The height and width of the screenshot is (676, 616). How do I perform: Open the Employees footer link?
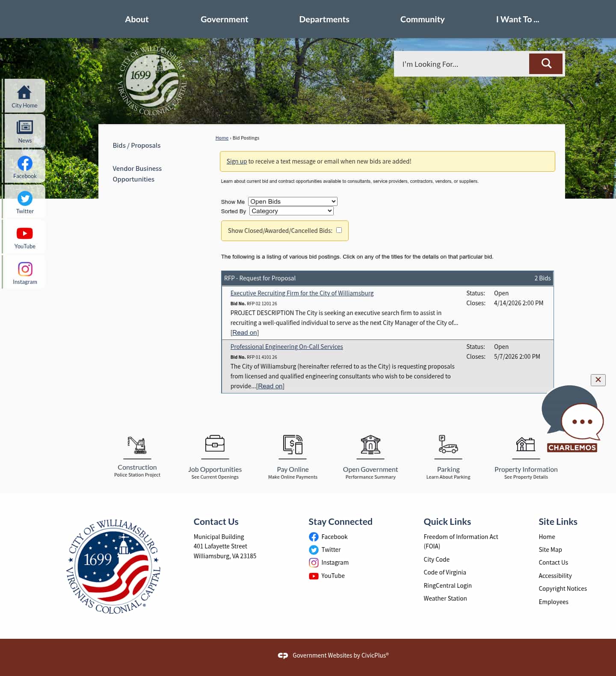553,602
